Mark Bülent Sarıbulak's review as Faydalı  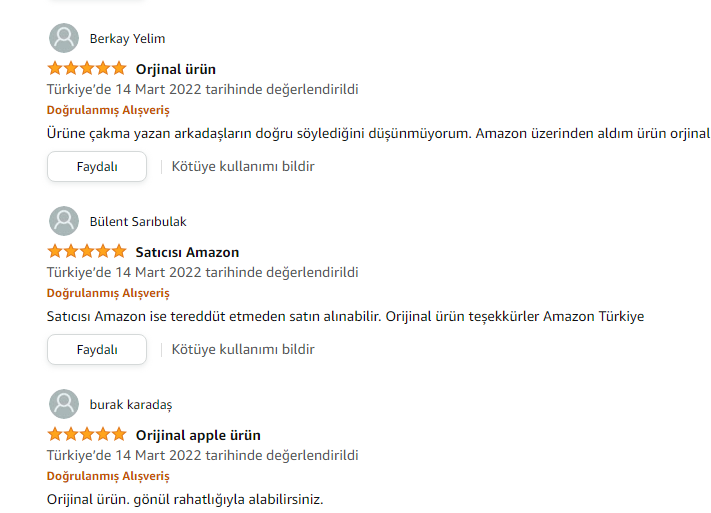[x=97, y=349]
